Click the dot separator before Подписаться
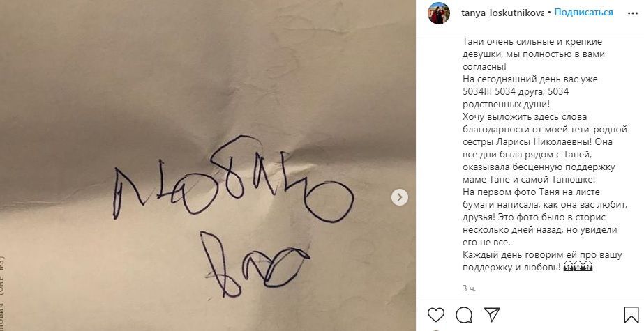 [549, 13]
